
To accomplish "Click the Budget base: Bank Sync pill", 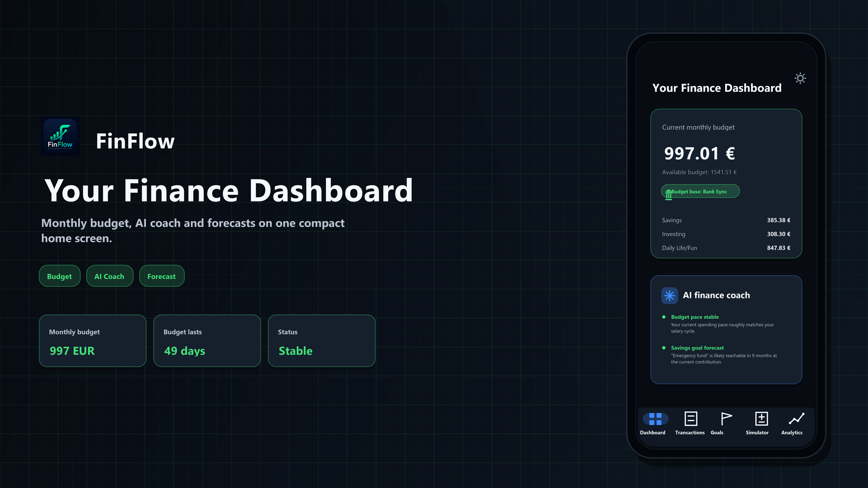I will point(700,191).
